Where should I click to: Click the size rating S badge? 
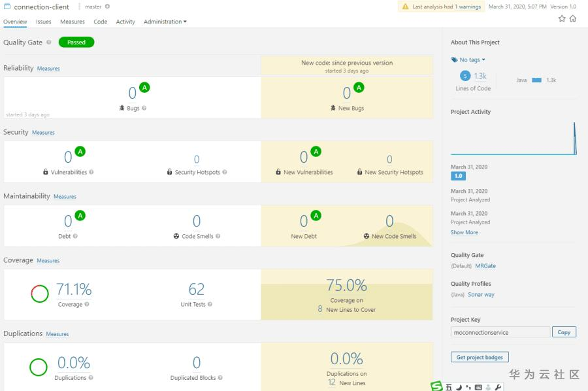click(465, 76)
